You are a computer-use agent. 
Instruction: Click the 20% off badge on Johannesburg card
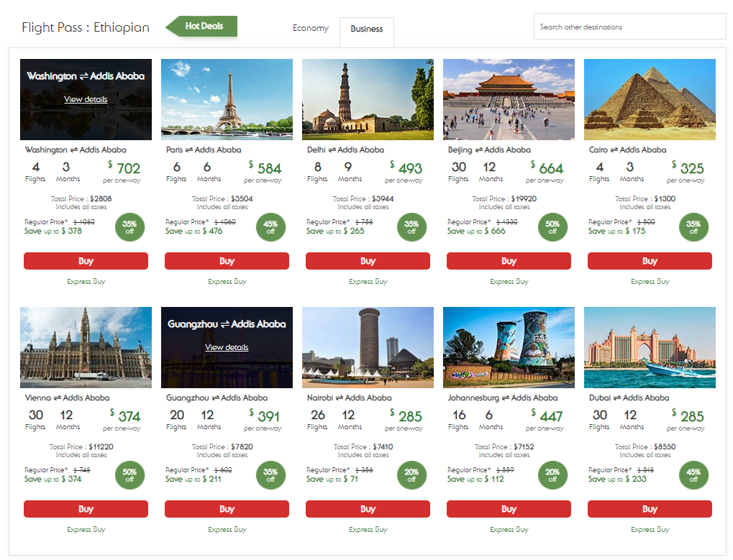pyautogui.click(x=552, y=475)
